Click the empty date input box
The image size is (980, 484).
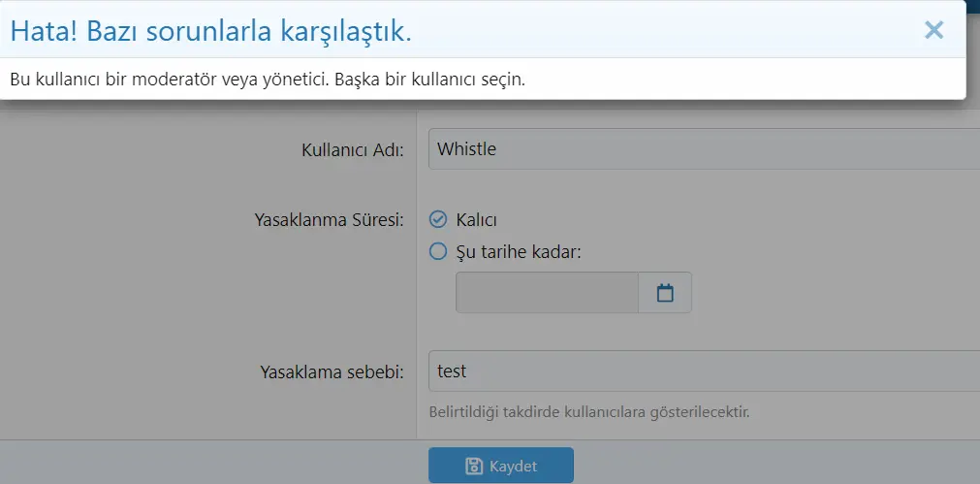547,293
